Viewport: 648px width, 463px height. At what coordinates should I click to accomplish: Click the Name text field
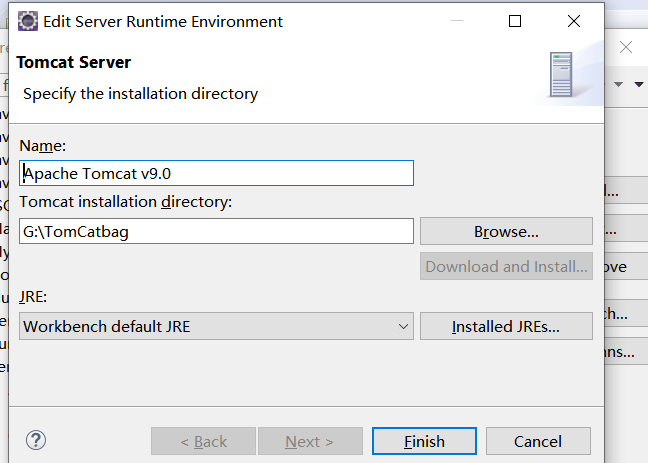(x=216, y=173)
